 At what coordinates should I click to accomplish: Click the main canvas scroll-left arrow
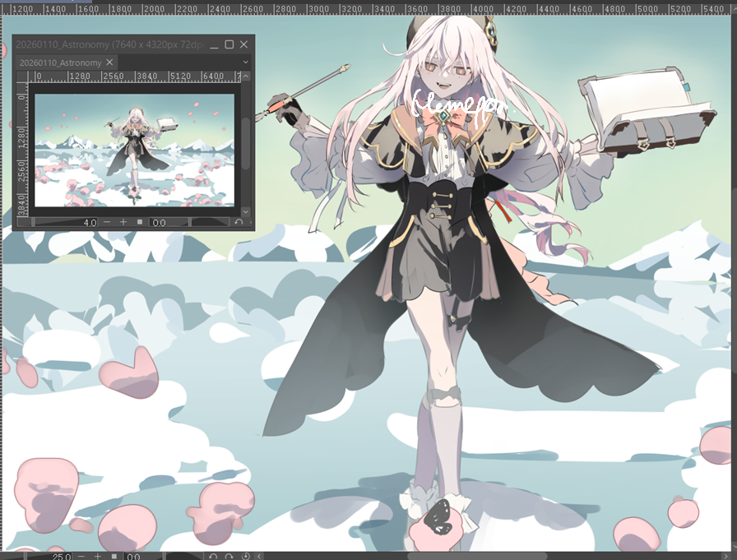(x=259, y=556)
